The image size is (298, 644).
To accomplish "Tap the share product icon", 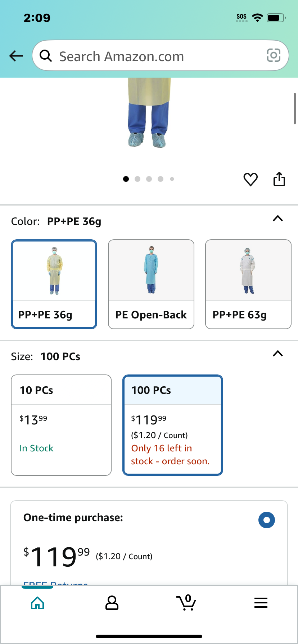I will (x=279, y=179).
